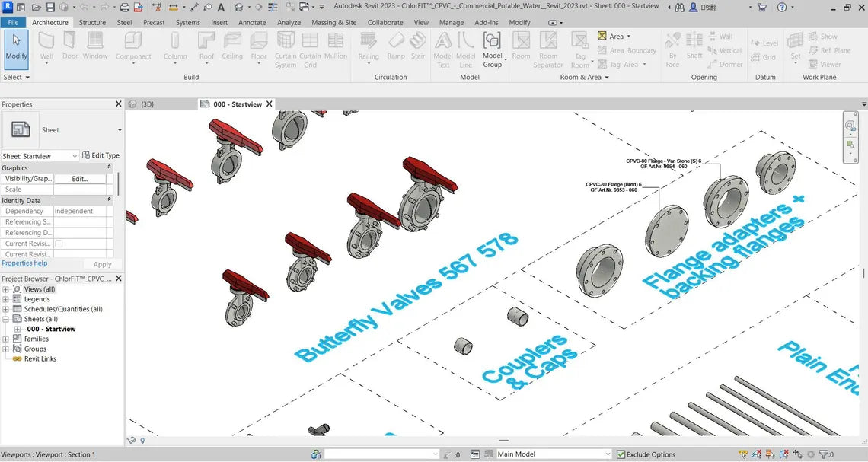Select the Railing tool
This screenshot has height=462, width=868.
tap(368, 47)
